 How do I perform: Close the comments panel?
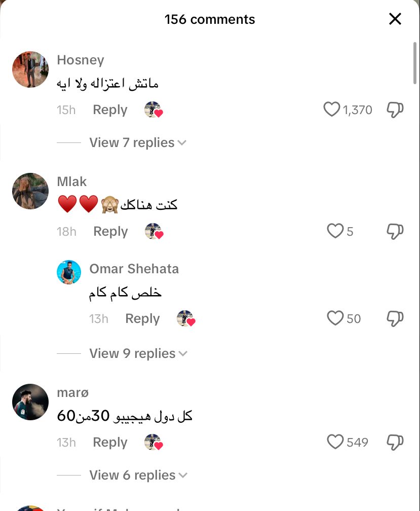(x=395, y=19)
